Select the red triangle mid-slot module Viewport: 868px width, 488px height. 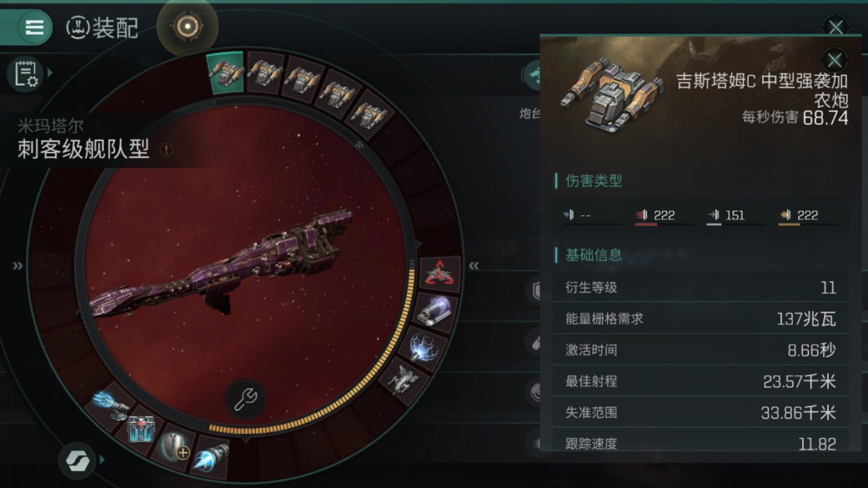click(x=438, y=274)
